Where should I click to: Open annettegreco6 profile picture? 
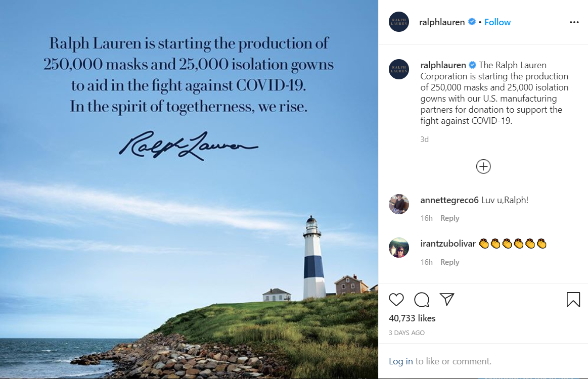point(398,204)
